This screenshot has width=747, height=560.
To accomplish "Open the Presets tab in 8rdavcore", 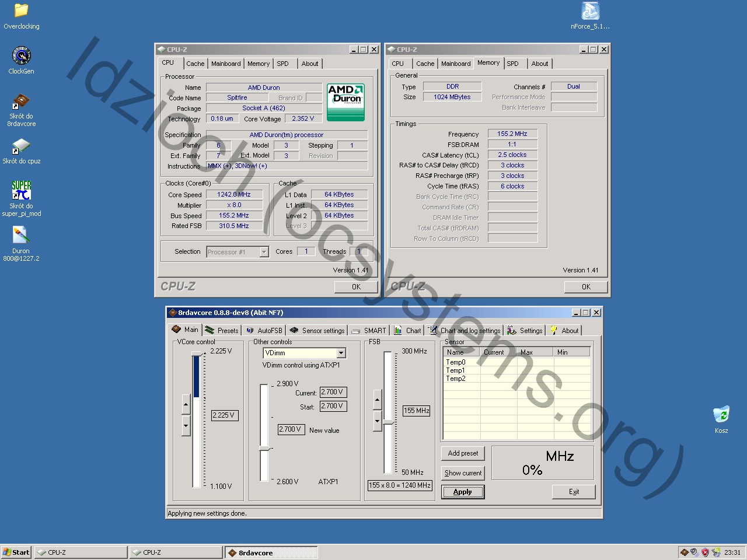I will click(222, 330).
